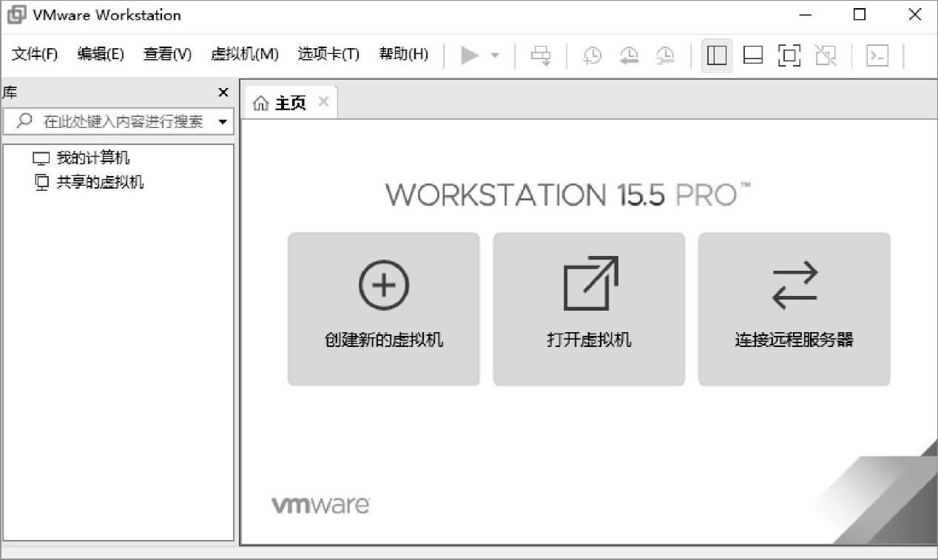Click the 连接远程服务器 tile
Viewport: 938px width, 560px height.
(794, 309)
